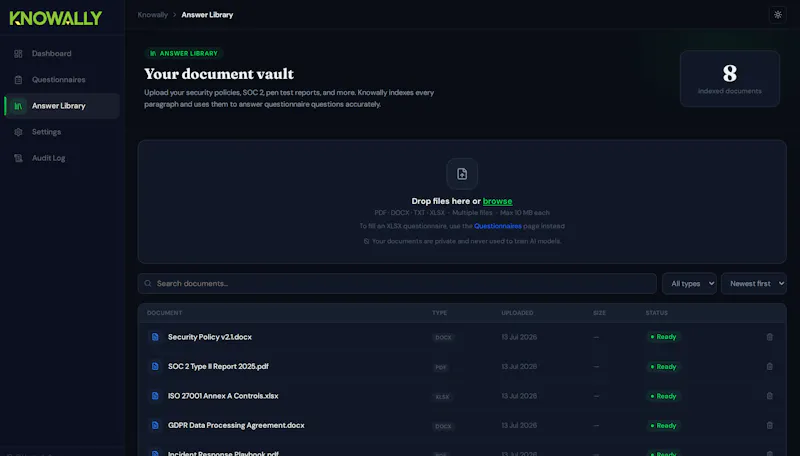Click the Your document vault heading
The width and height of the screenshot is (800, 456).
(219, 74)
